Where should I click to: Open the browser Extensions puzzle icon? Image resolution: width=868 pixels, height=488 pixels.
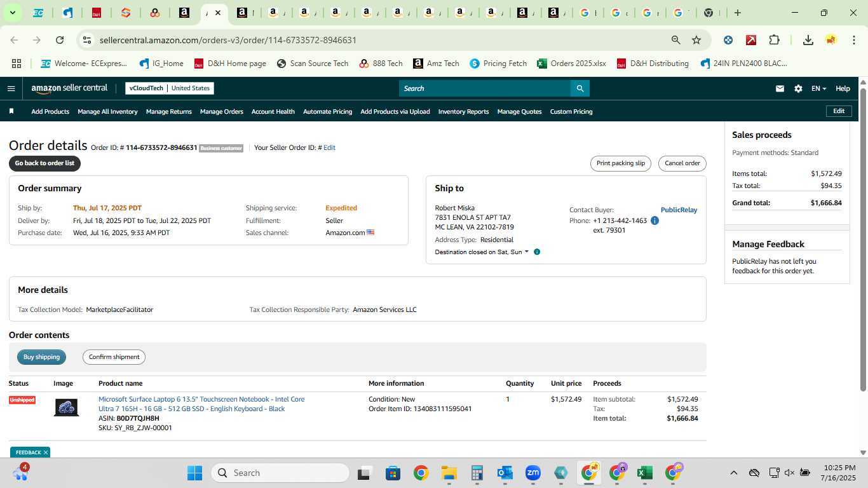coord(774,40)
